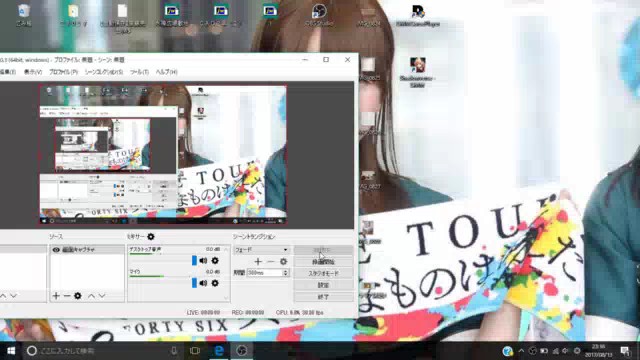The width and height of the screenshot is (640, 360).
Task: Open scene transition properties gear
Action: click(283, 262)
